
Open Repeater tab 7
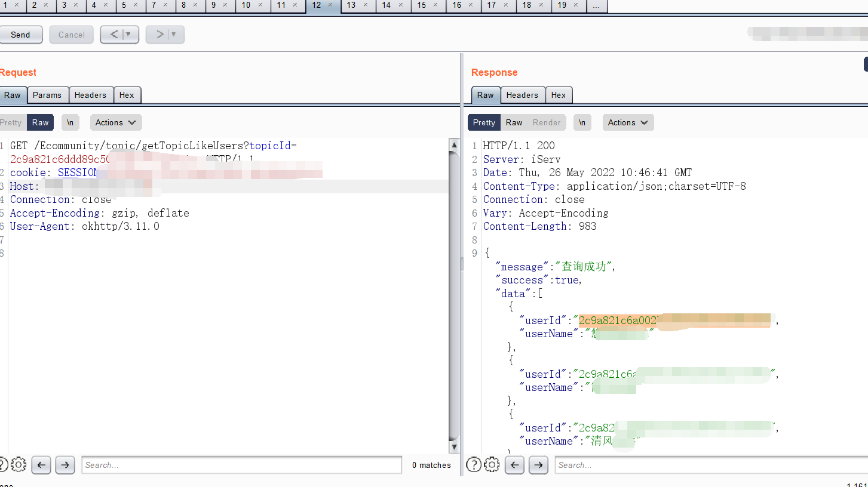click(x=154, y=5)
